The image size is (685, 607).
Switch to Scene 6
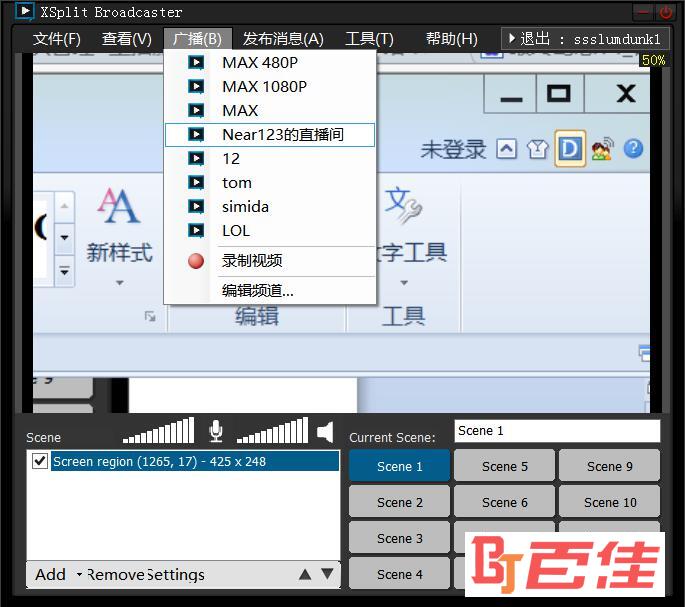coord(505,502)
